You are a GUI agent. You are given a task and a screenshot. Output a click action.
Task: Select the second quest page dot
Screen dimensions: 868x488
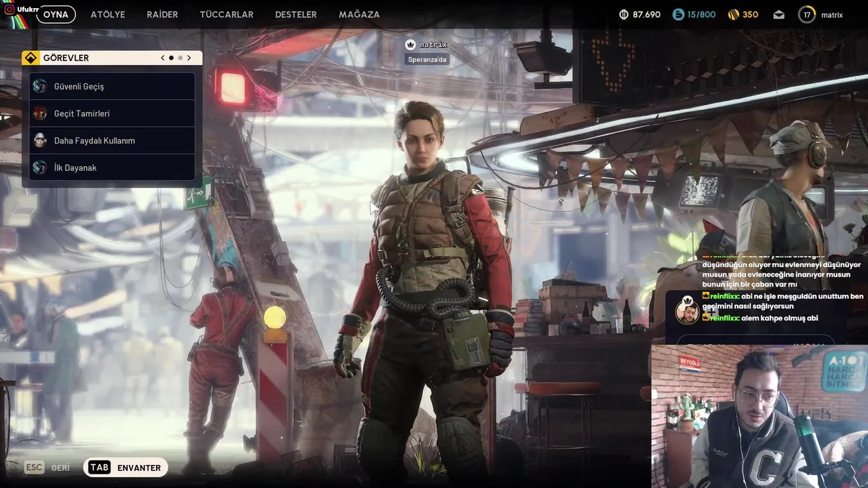pyautogui.click(x=180, y=58)
